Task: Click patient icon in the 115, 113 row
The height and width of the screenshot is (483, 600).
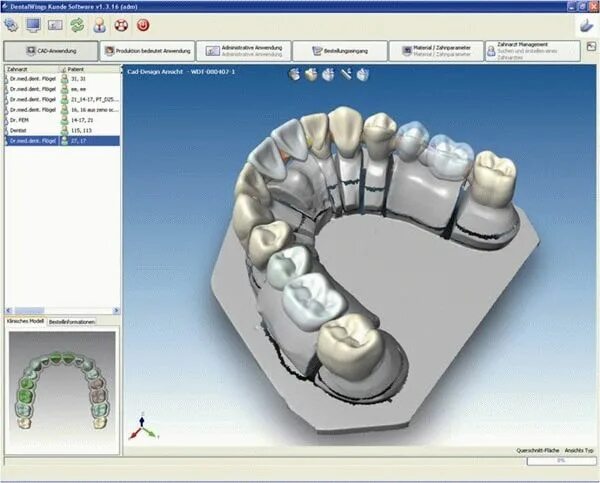Action: (64, 130)
